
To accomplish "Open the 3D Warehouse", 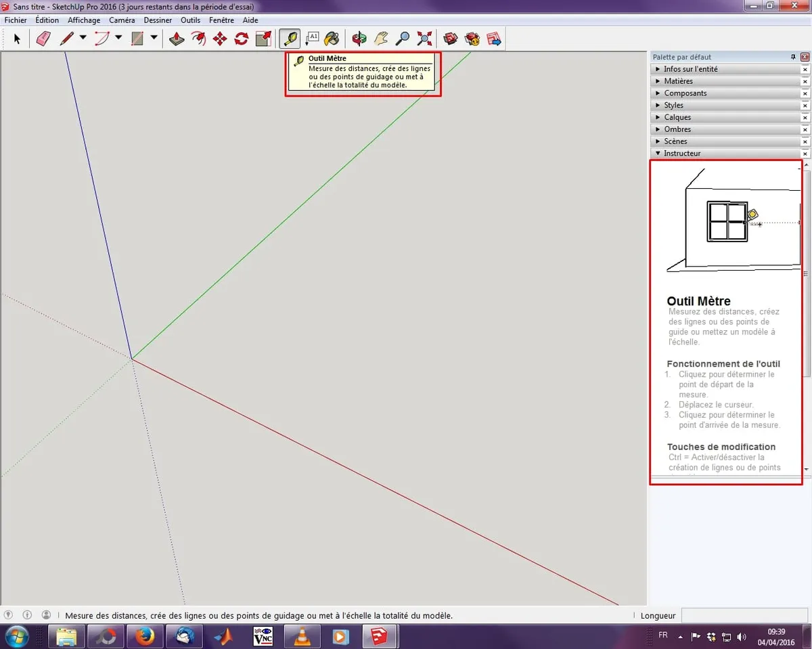I will pos(451,39).
